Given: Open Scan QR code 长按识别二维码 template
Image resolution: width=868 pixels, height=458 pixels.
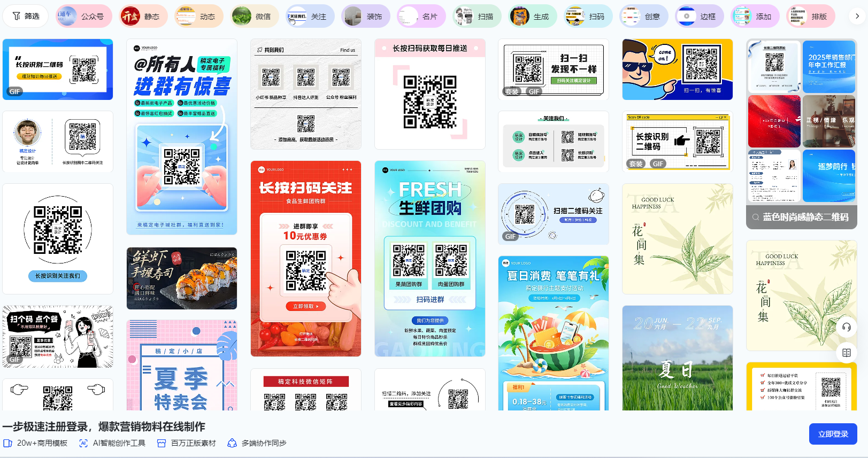Looking at the screenshot, I should click(678, 142).
